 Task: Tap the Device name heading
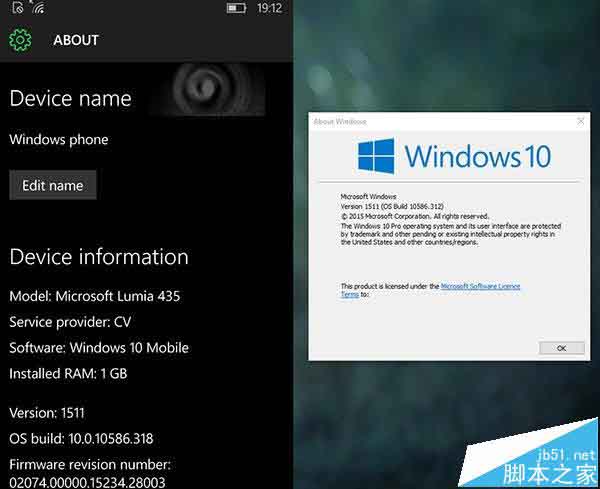point(70,98)
